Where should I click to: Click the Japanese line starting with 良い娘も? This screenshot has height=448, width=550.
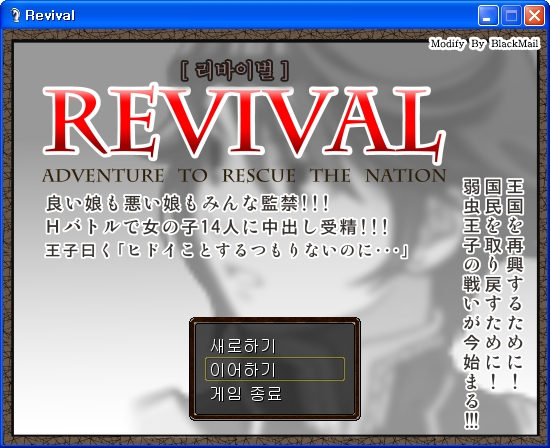(188, 204)
